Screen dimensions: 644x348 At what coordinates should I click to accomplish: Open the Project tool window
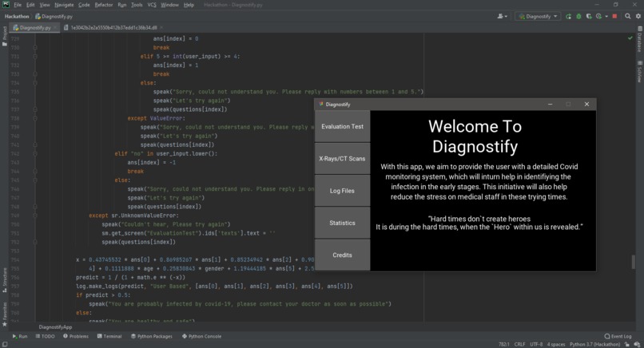[x=5, y=36]
